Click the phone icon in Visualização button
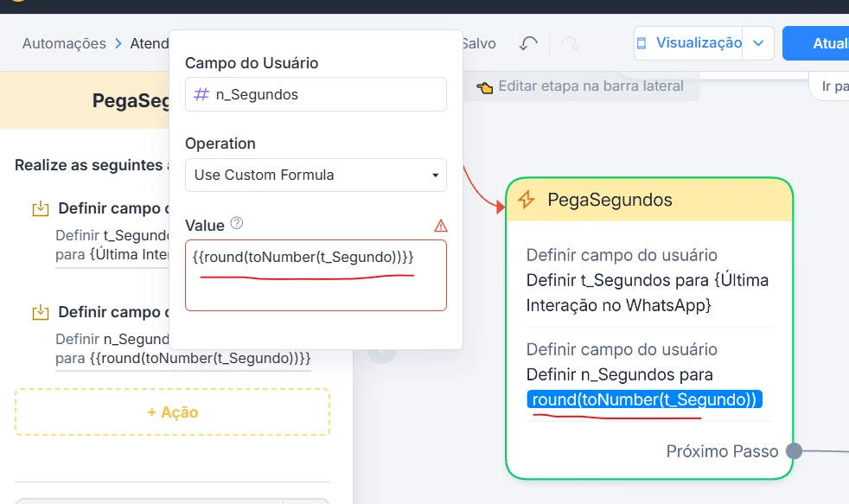The width and height of the screenshot is (849, 504). pyautogui.click(x=642, y=43)
